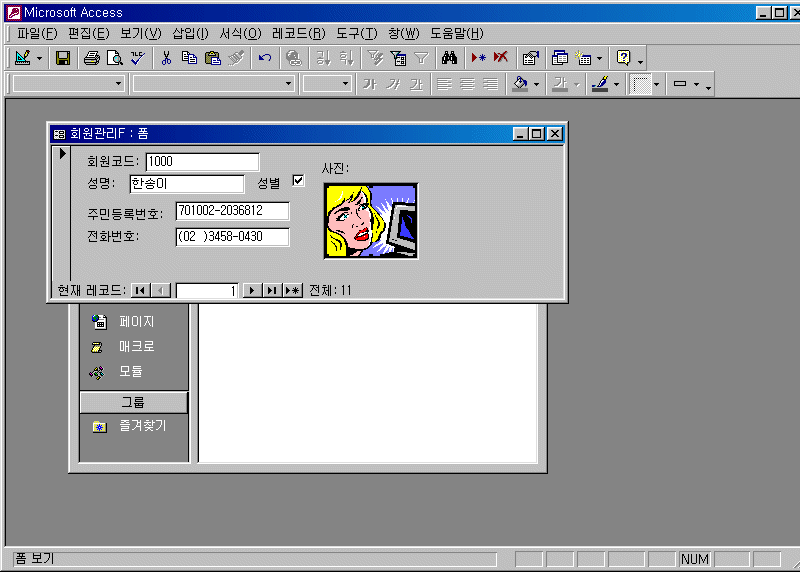Expand the Fill Color dropdown arrow

tap(536, 84)
